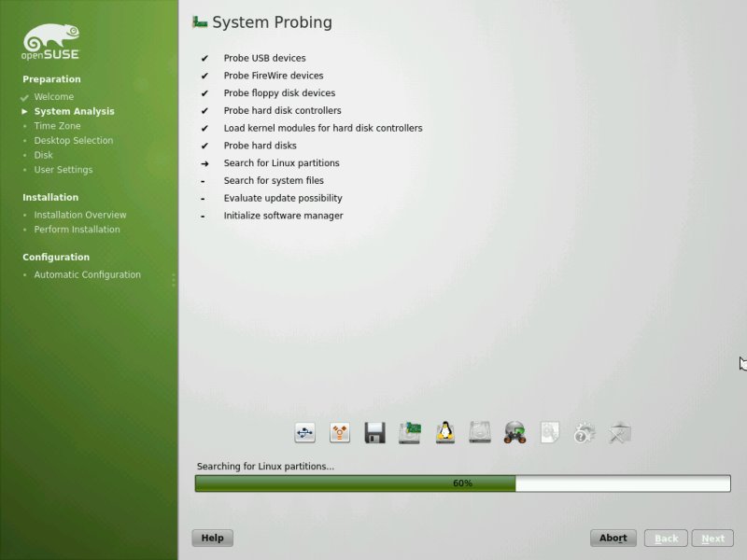The height and width of the screenshot is (560, 747).
Task: Click the checkmark beside Probe FireWire devices
Action: click(x=204, y=76)
